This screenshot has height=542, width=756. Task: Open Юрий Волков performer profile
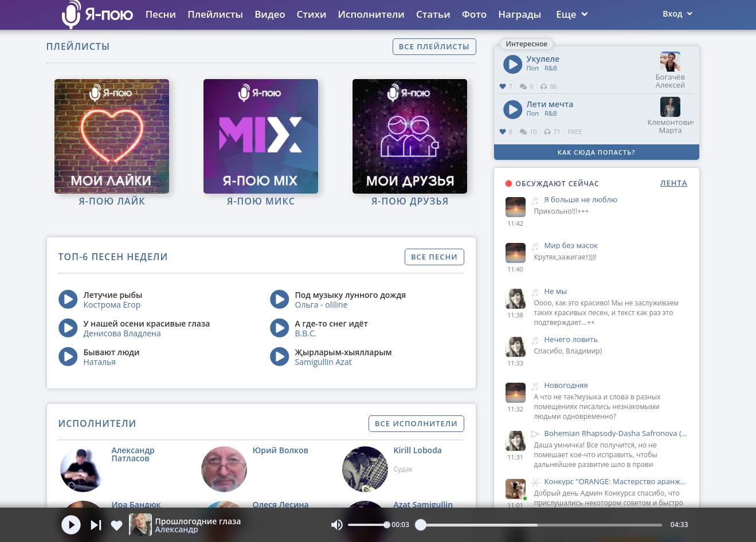[280, 450]
